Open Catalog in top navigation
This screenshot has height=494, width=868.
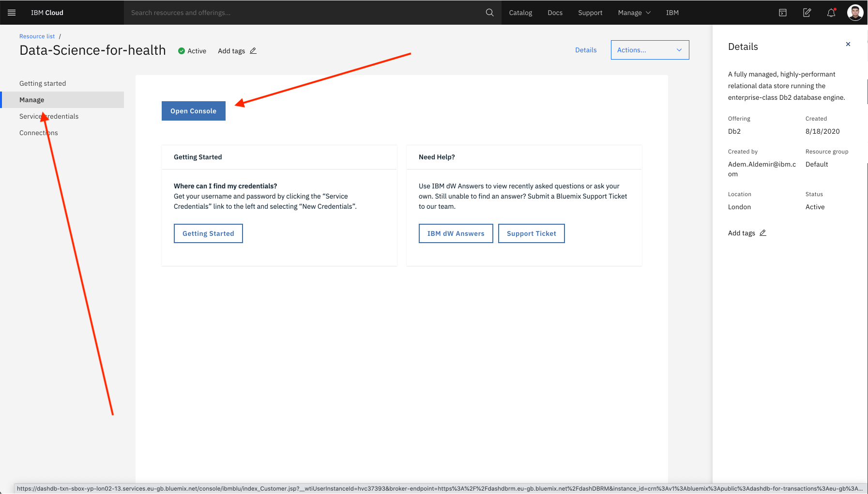(520, 13)
